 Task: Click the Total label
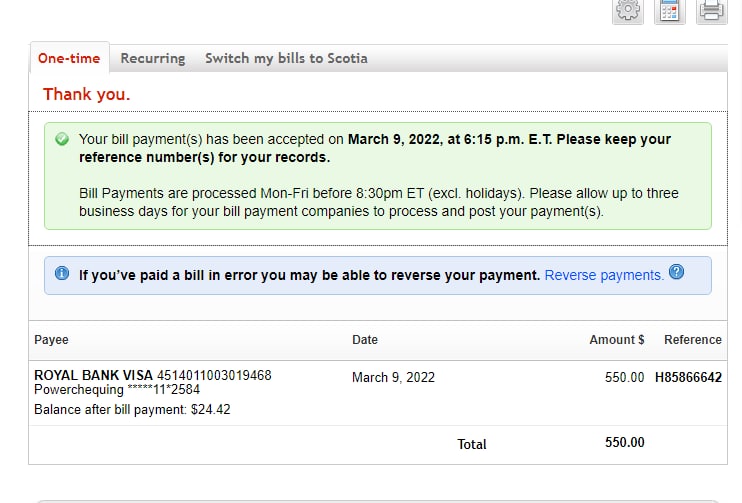coord(472,444)
